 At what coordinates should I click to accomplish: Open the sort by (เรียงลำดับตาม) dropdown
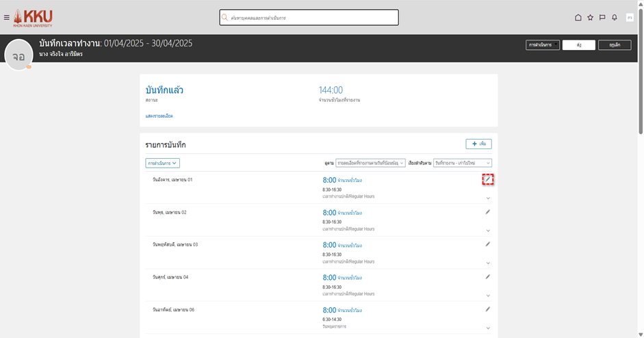click(x=462, y=163)
